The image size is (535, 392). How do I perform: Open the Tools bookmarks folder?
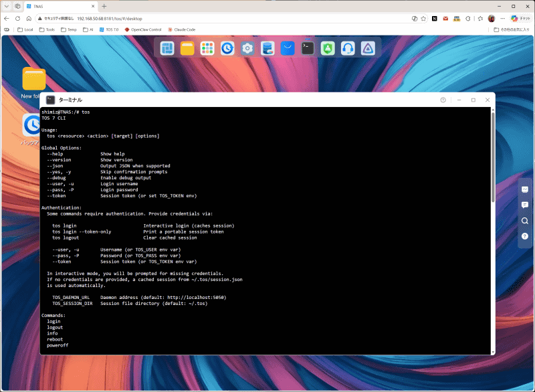(x=47, y=29)
